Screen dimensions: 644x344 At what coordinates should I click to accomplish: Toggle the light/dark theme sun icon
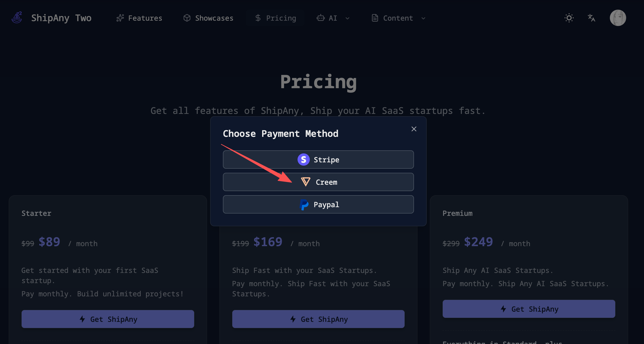pos(569,18)
